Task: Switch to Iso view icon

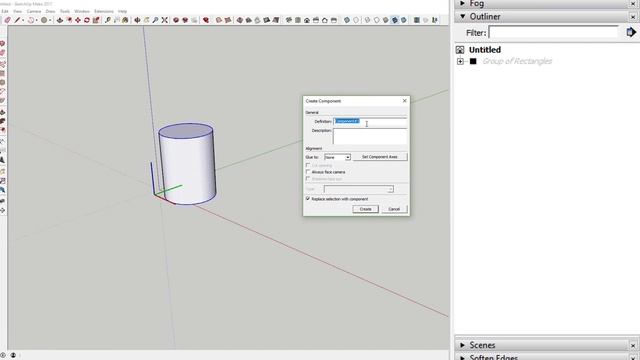Action: pyautogui.click(x=289, y=20)
